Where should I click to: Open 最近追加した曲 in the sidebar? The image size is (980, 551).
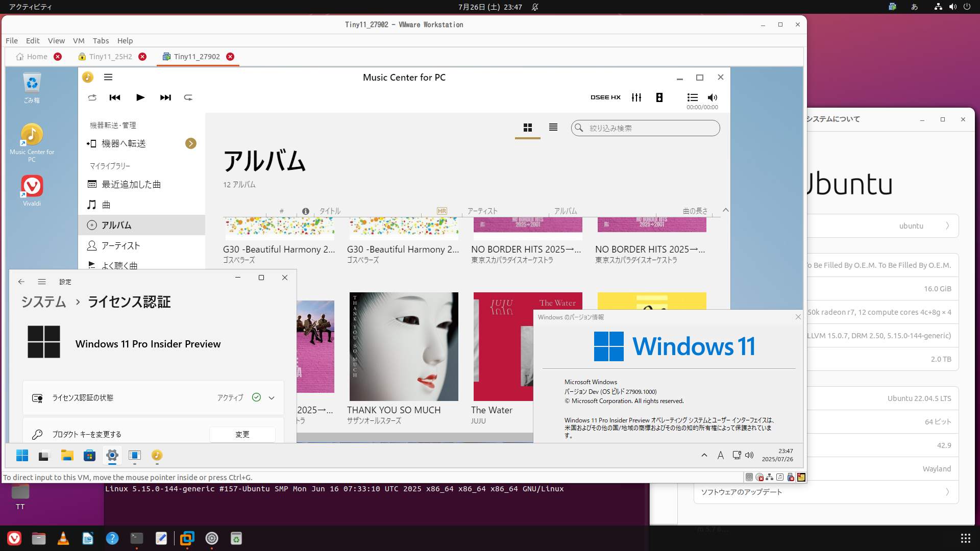pyautogui.click(x=141, y=184)
